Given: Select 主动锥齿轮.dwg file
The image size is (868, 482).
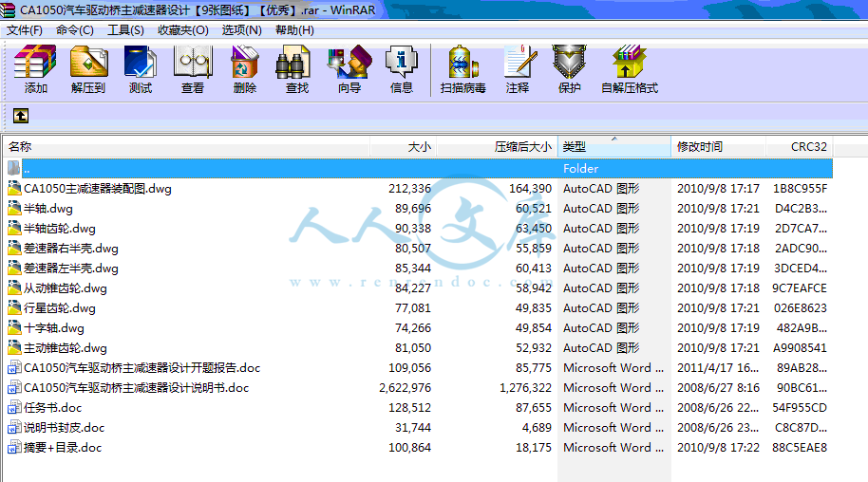Looking at the screenshot, I should tap(66, 348).
